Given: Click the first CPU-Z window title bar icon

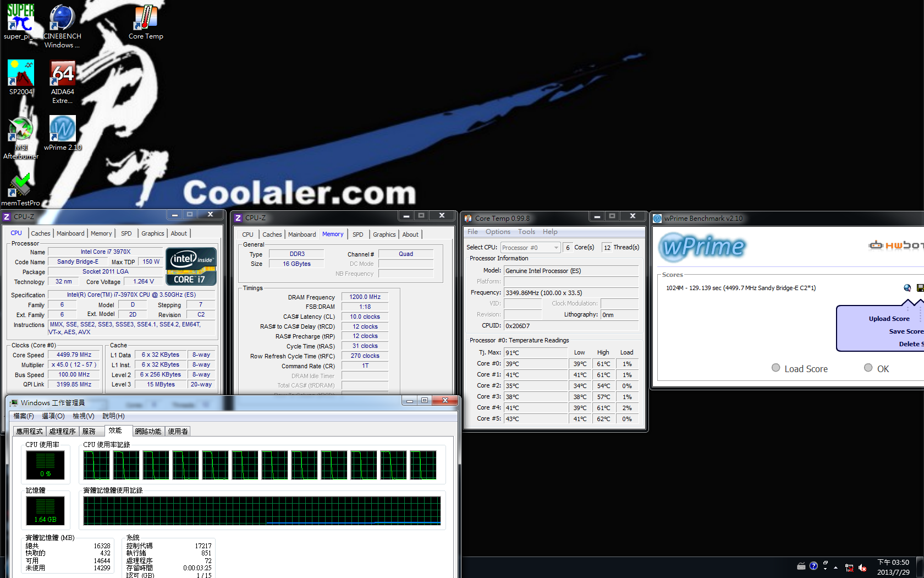Looking at the screenshot, I should 7,217.
